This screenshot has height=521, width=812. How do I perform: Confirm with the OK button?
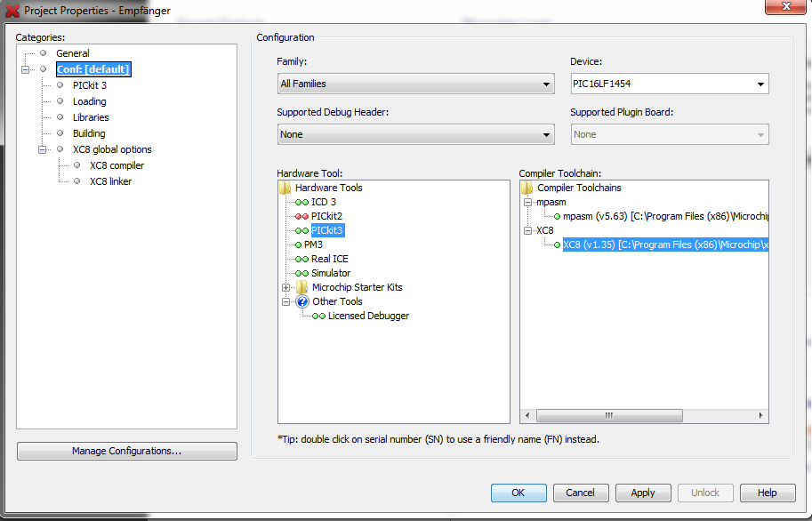(519, 493)
